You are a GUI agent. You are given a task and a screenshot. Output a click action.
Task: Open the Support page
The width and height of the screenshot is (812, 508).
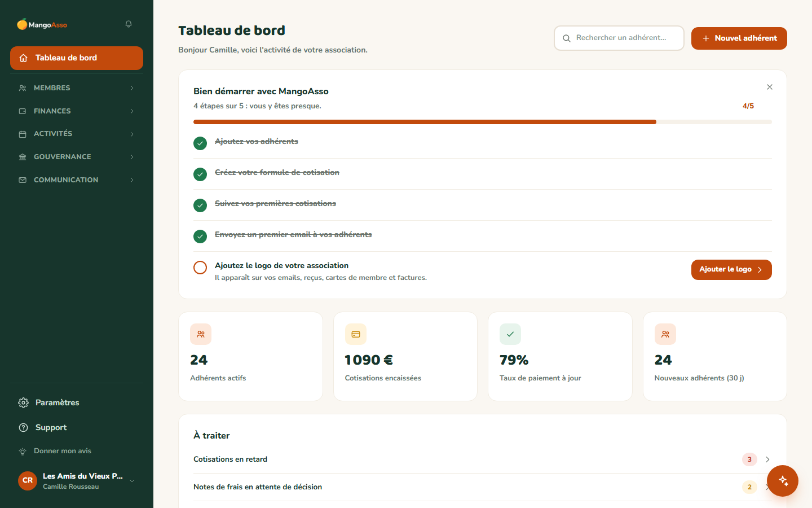[77, 427]
